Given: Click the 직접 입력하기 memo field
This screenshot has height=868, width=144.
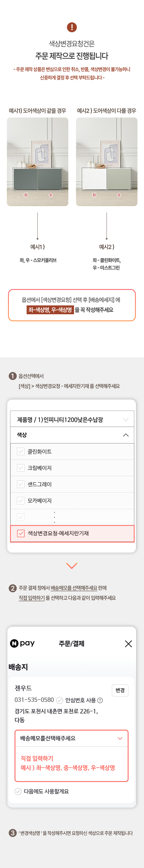Looking at the screenshot, I should 72,763.
